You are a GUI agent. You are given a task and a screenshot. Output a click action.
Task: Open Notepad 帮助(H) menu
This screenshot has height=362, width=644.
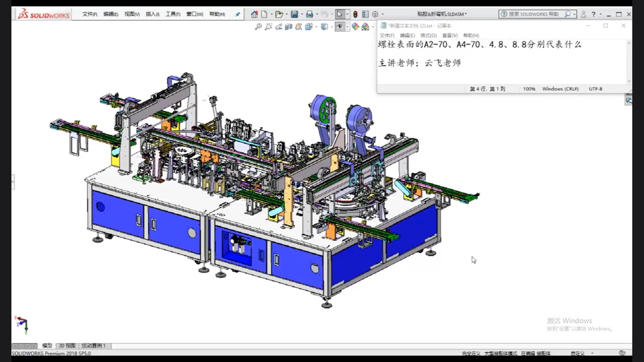pos(471,36)
